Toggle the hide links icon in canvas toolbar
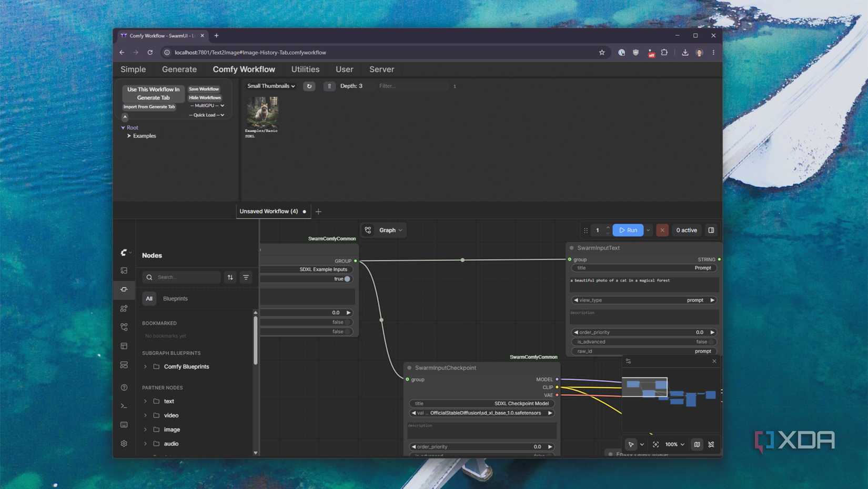 coord(711,444)
